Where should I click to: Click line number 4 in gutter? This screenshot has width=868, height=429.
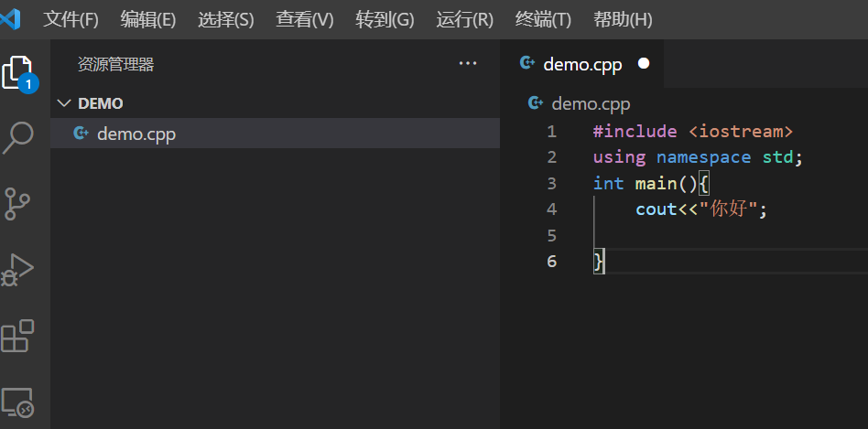[x=551, y=209]
